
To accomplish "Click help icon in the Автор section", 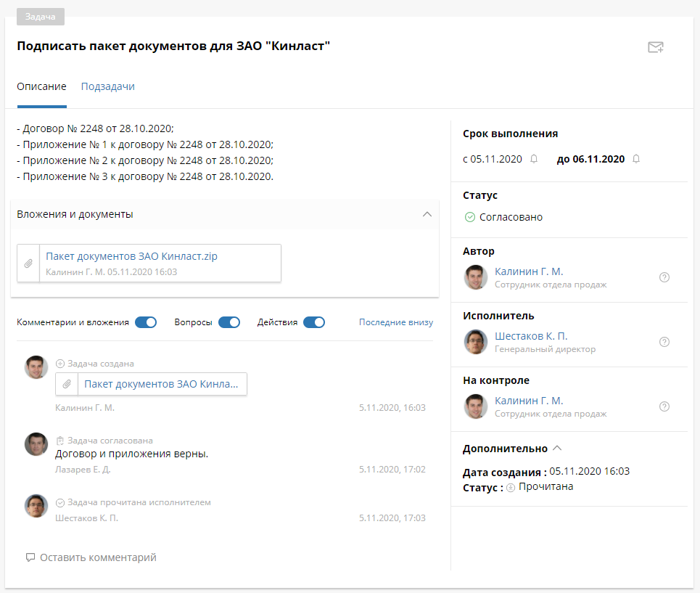I will [664, 277].
